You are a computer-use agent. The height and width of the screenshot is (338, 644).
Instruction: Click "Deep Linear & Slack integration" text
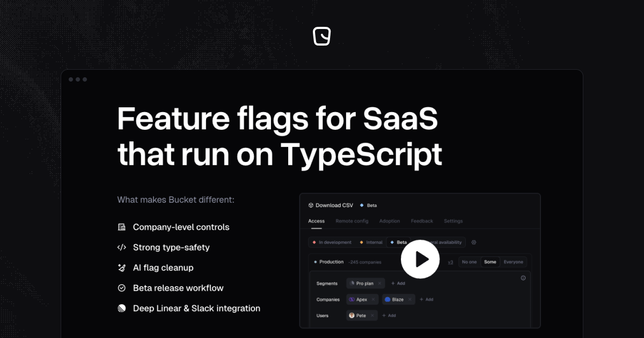pos(196,308)
